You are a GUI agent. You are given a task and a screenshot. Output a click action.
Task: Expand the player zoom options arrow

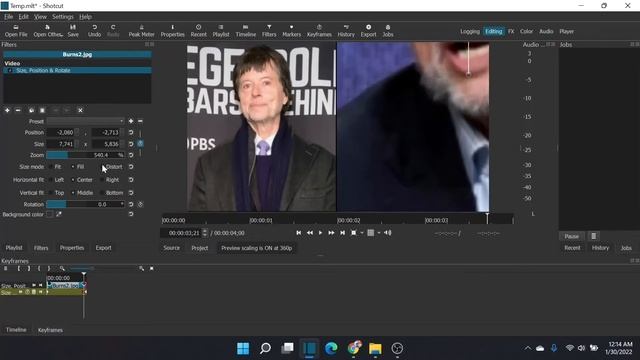tap(362, 233)
